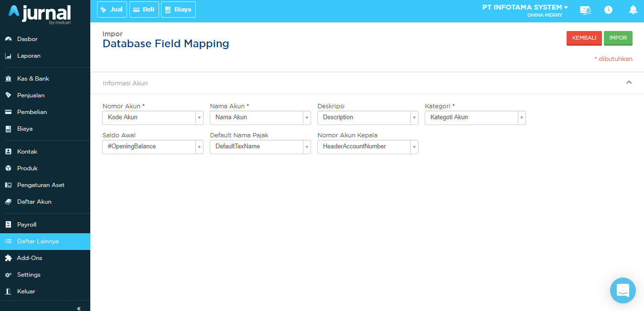Viewport: 644px width, 311px height.
Task: Open the Kategori dropdown
Action: [475, 118]
